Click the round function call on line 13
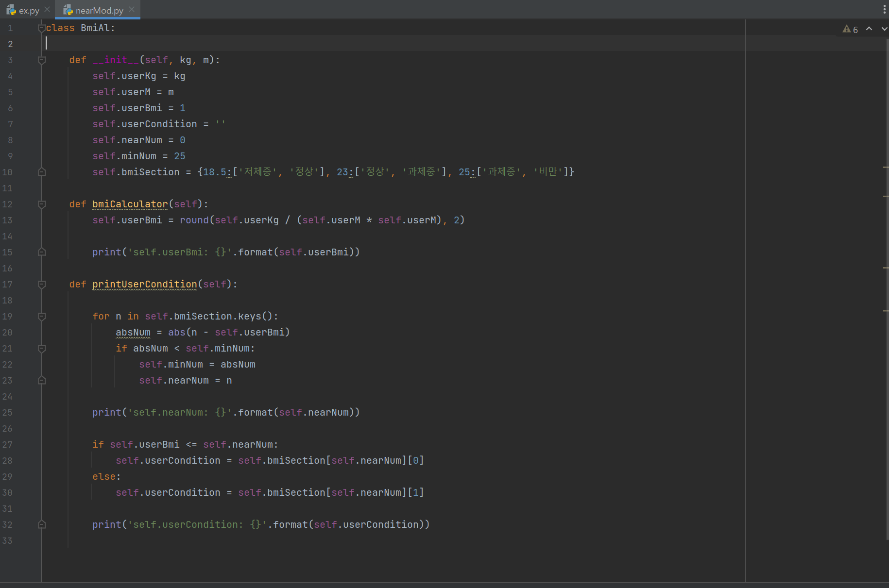 tap(194, 220)
